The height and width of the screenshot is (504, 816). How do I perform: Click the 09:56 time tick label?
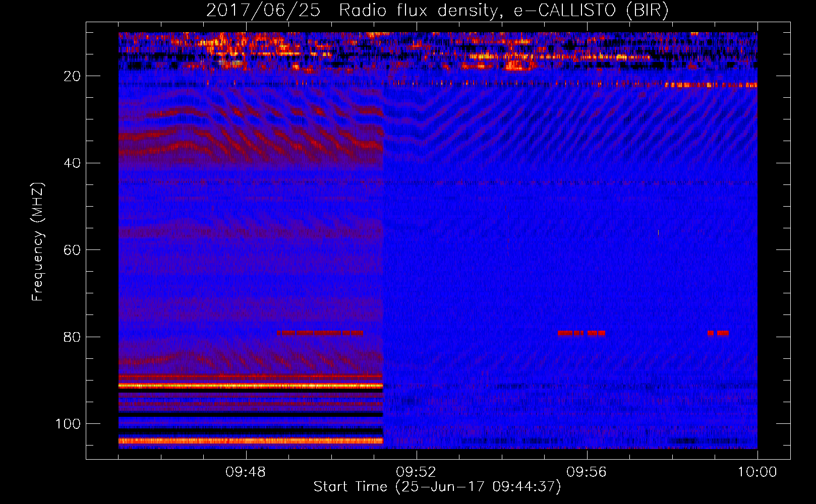587,472
